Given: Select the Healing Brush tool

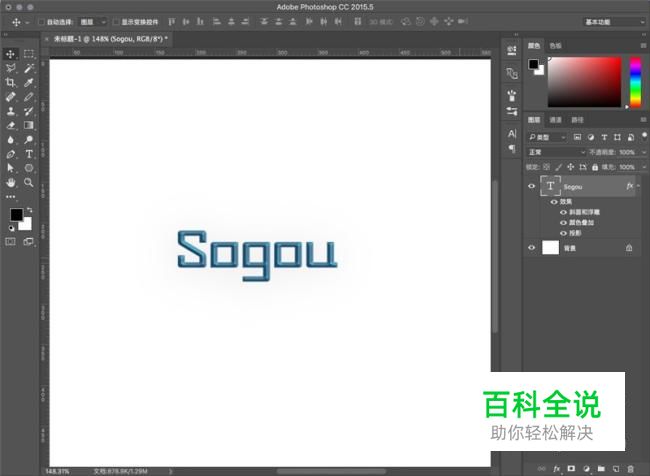Looking at the screenshot, I should coord(10,97).
